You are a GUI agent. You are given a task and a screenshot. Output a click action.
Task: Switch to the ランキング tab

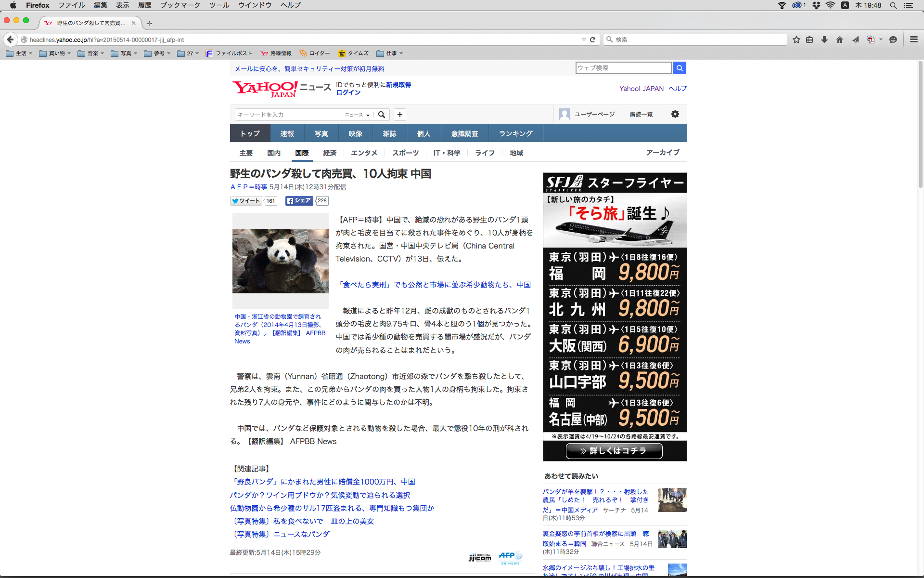click(515, 133)
